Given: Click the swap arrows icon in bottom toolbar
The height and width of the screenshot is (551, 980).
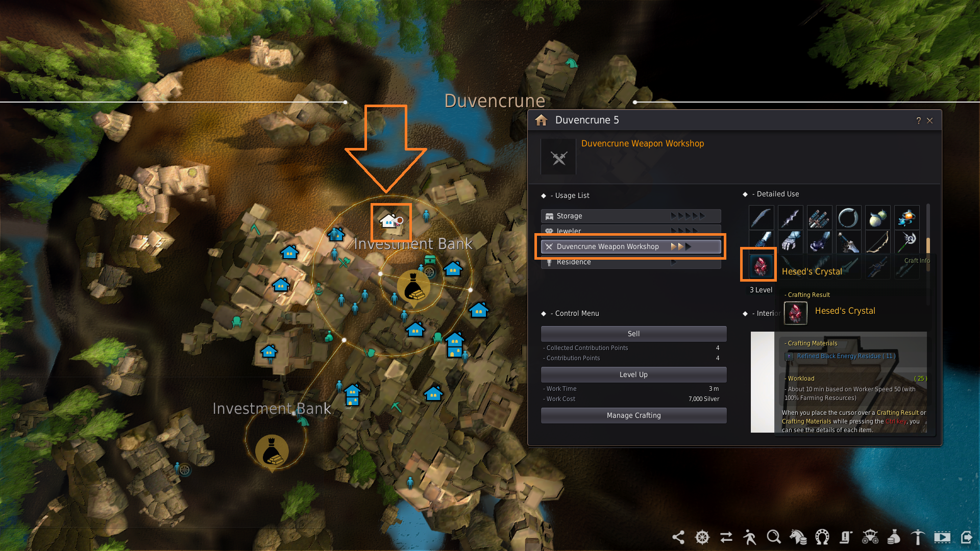Looking at the screenshot, I should pyautogui.click(x=726, y=537).
